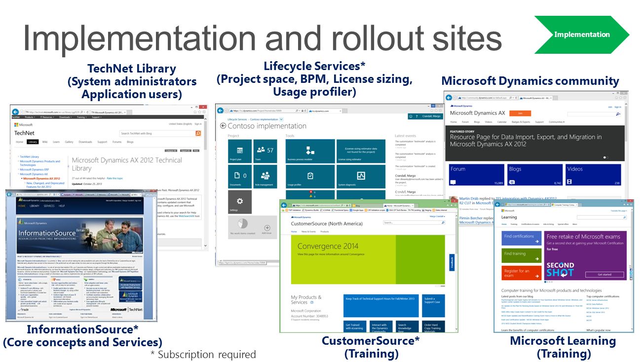Click Find certifications button on Microsoft Learning
The width and height of the screenshot is (644, 362).
(522, 239)
